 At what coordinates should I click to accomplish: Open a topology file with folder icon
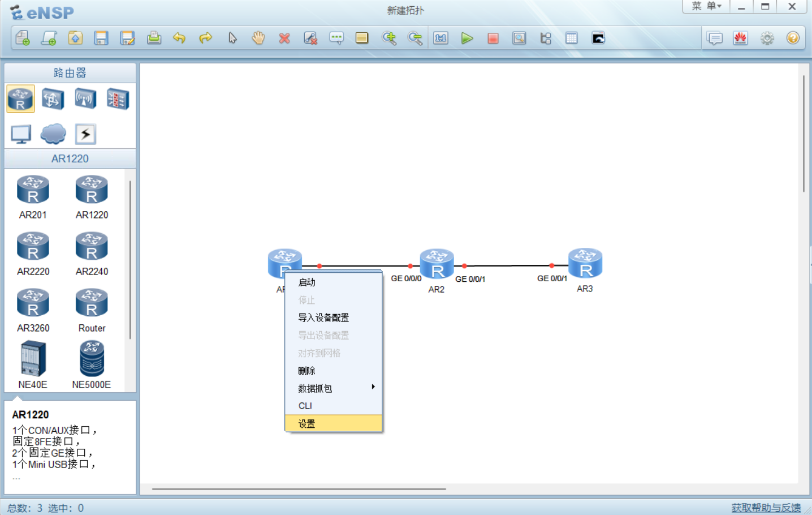[75, 38]
